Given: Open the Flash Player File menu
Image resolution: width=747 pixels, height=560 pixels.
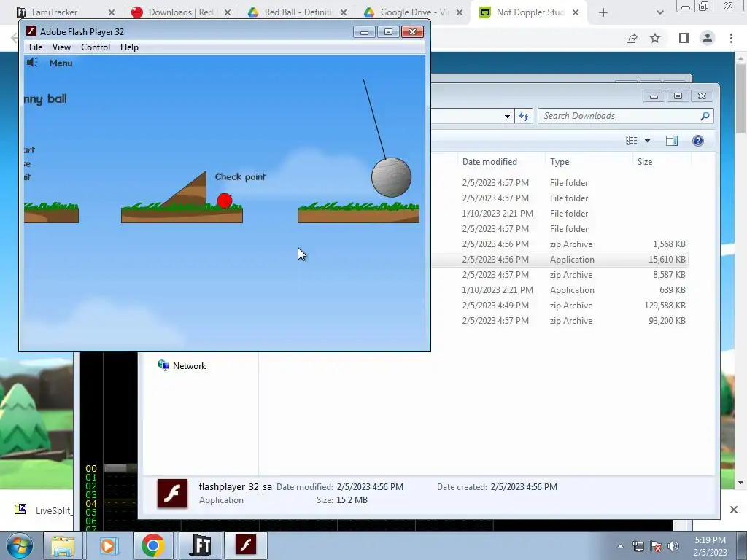Looking at the screenshot, I should [x=36, y=47].
